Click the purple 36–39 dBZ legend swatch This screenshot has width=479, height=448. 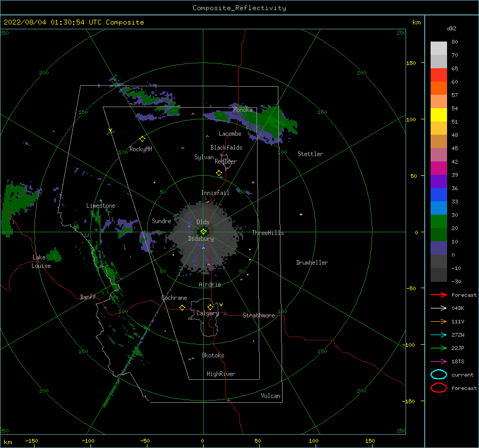tap(439, 181)
